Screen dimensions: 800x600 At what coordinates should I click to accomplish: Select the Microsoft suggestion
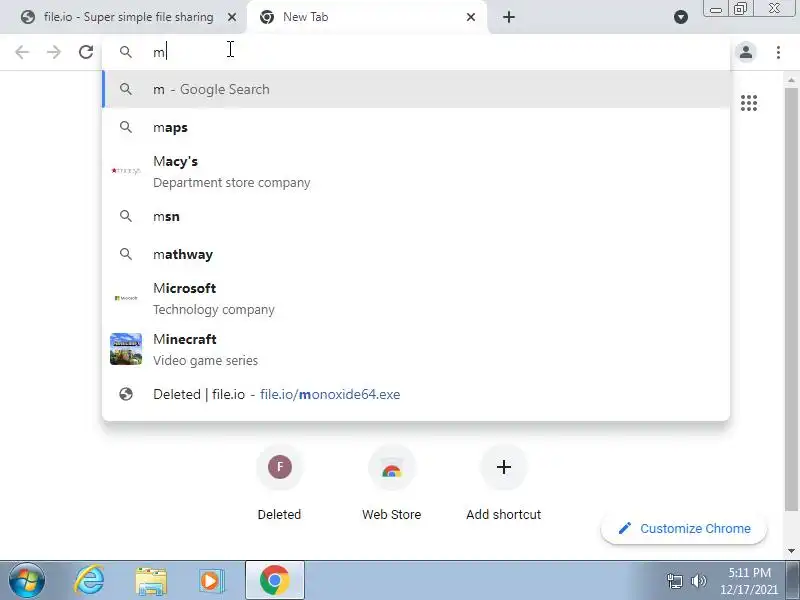pos(416,298)
